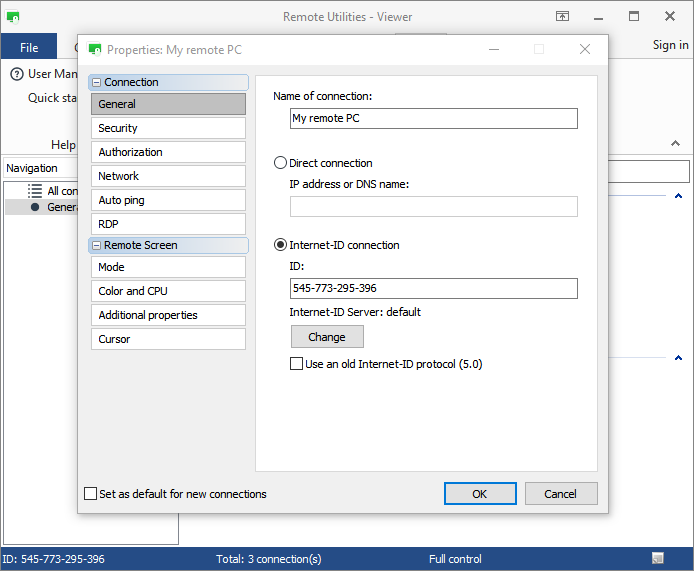Collapse the upper group with blue chevron
The image size is (694, 571).
678,195
